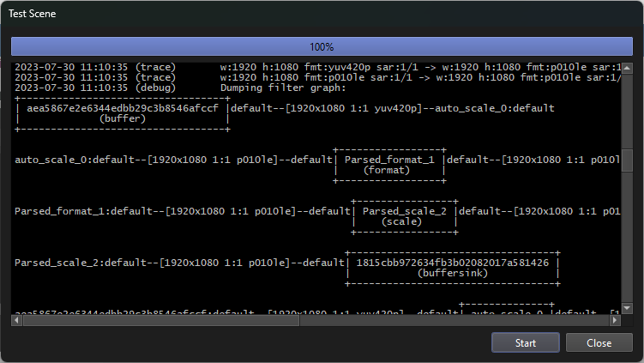
Task: Click the aea5867e2e6344 buffer node
Action: point(122,113)
